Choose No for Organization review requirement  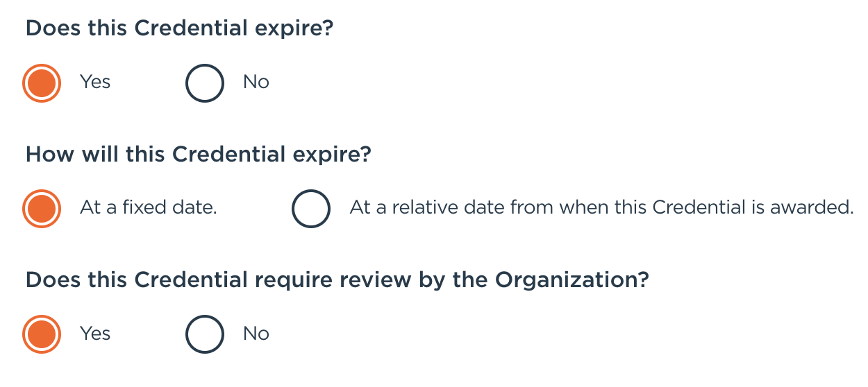(205, 334)
